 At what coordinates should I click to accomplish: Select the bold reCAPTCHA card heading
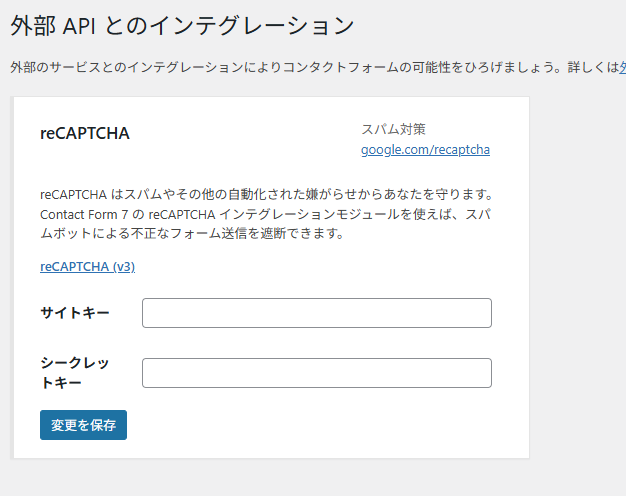[x=85, y=133]
